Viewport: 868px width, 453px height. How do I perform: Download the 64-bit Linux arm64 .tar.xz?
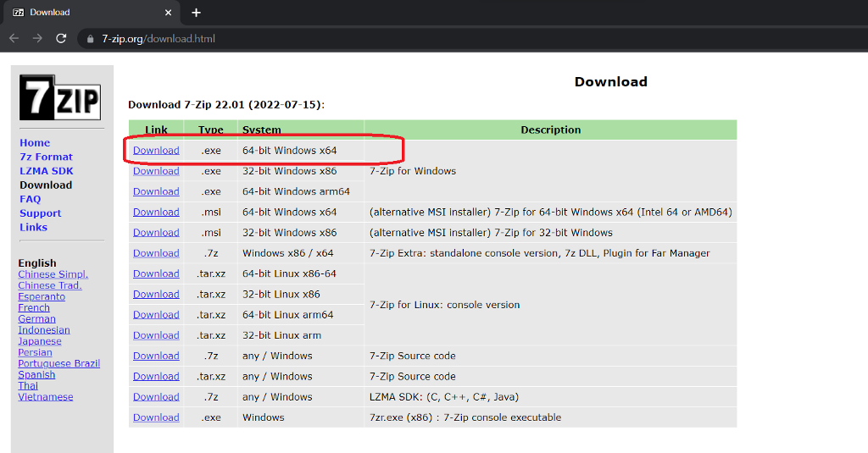pyautogui.click(x=156, y=315)
